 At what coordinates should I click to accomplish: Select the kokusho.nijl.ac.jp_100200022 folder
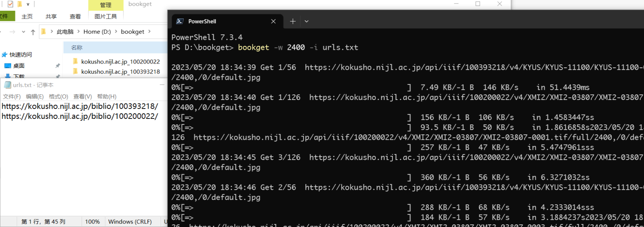120,61
